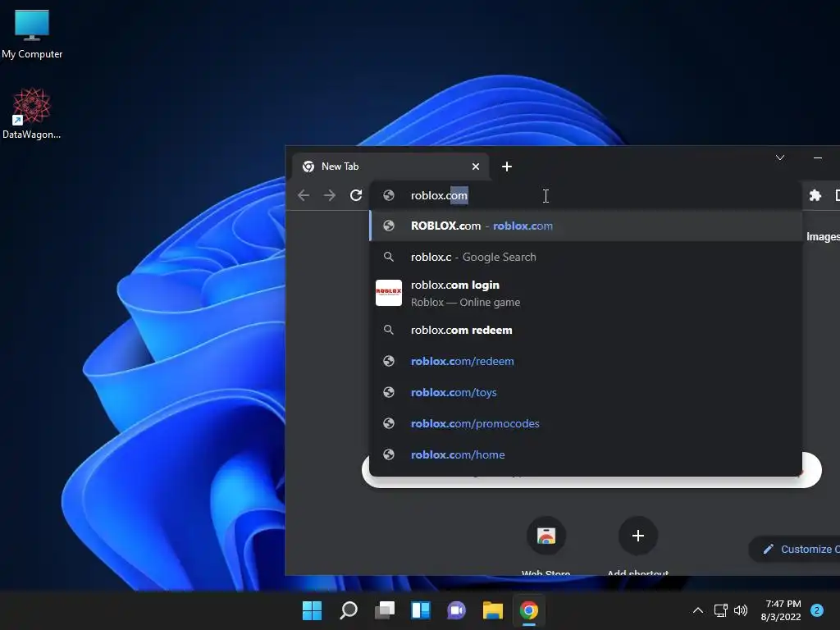Open Task View from the taskbar

(x=384, y=610)
